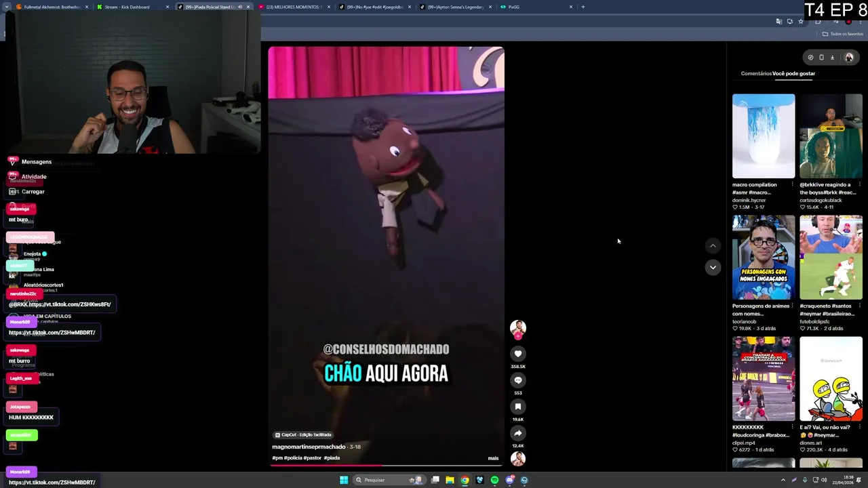Open File Explorer from the taskbar

(x=450, y=480)
